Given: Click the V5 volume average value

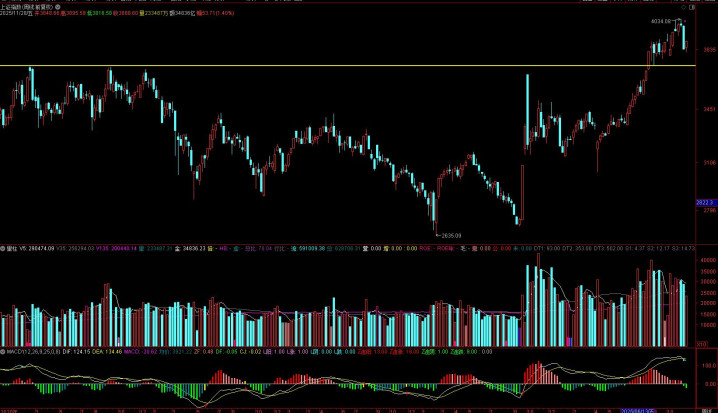Looking at the screenshot, I should 41,247.
